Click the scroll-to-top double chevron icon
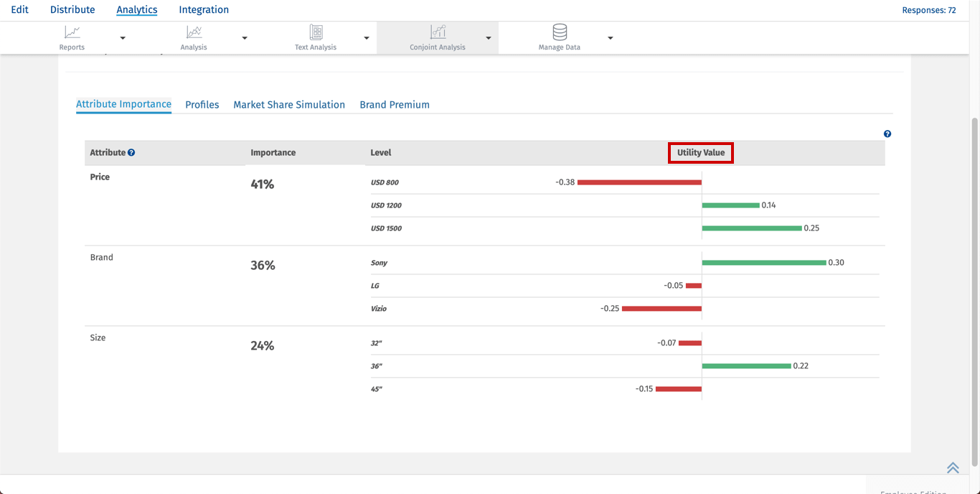980x494 pixels. (953, 467)
